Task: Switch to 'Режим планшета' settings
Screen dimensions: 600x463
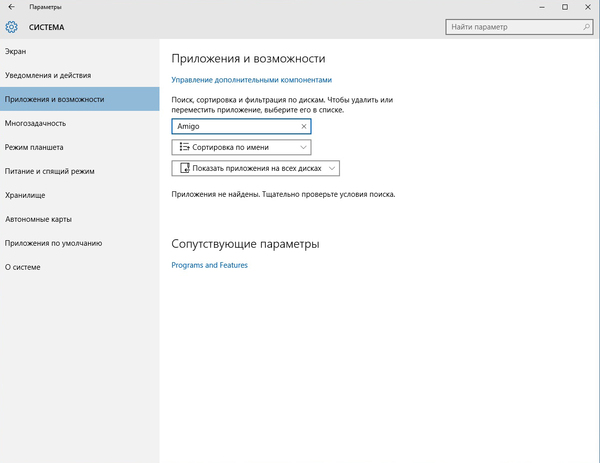Action: point(37,147)
